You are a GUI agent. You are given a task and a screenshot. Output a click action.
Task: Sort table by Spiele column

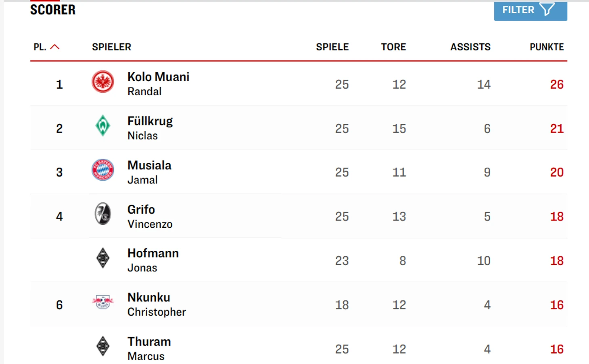(332, 47)
